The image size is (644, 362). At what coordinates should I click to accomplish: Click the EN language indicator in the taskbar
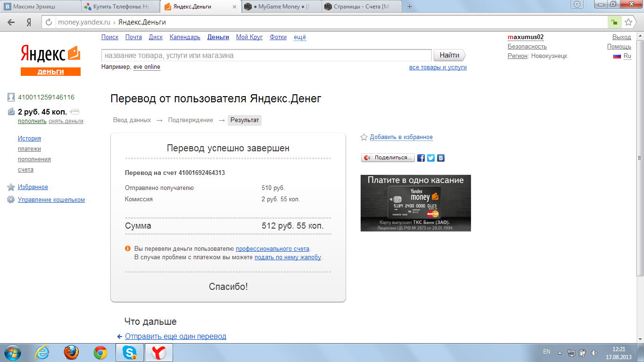click(546, 352)
